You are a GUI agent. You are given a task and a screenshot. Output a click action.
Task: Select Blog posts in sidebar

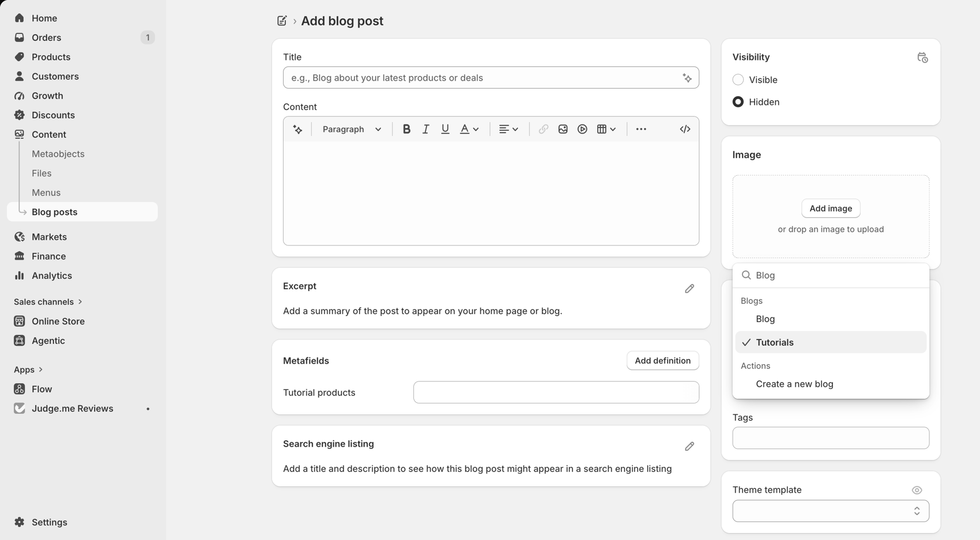coord(82,212)
